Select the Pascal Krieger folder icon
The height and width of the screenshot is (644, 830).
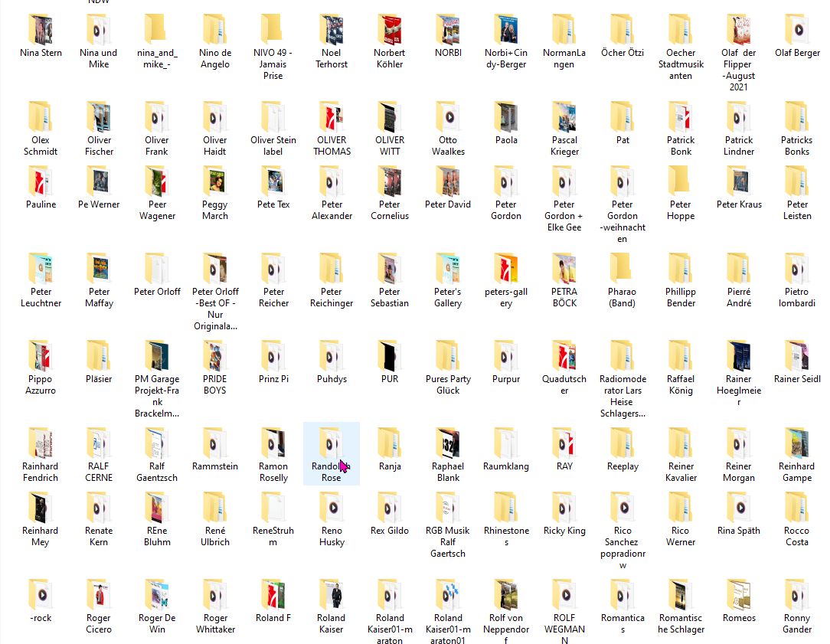tap(564, 117)
